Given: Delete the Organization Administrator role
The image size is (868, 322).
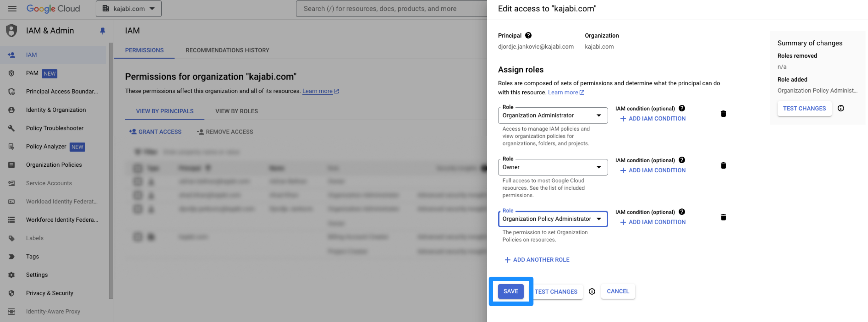Looking at the screenshot, I should (723, 114).
